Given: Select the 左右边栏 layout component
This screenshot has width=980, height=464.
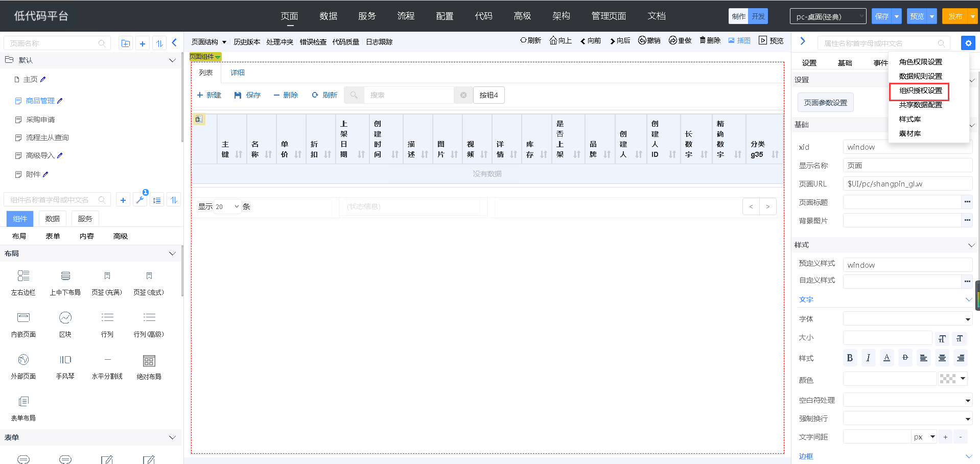Looking at the screenshot, I should tap(24, 276).
